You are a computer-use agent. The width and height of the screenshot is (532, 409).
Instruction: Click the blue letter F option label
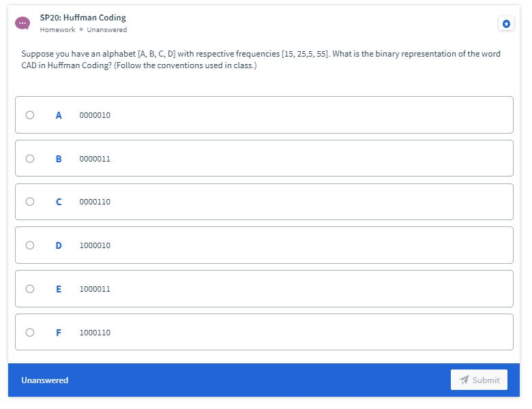(59, 333)
